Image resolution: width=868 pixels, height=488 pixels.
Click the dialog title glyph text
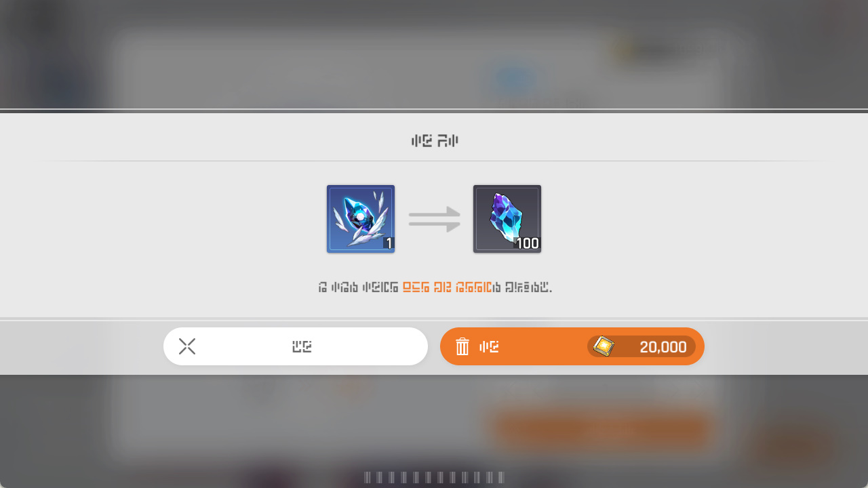435,141
